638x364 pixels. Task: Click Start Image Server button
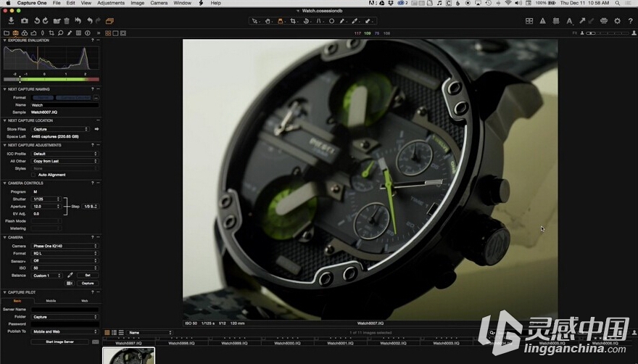59,342
